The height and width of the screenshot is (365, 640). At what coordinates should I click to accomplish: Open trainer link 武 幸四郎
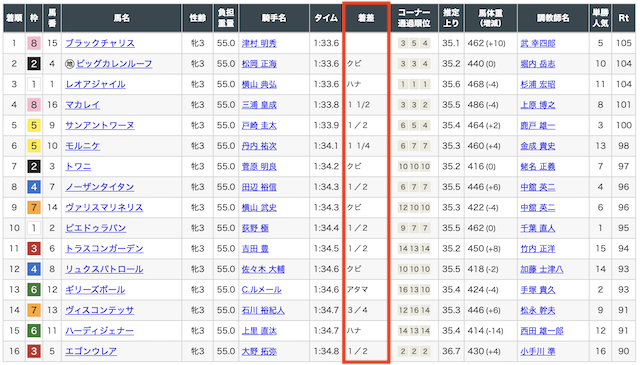tap(538, 43)
